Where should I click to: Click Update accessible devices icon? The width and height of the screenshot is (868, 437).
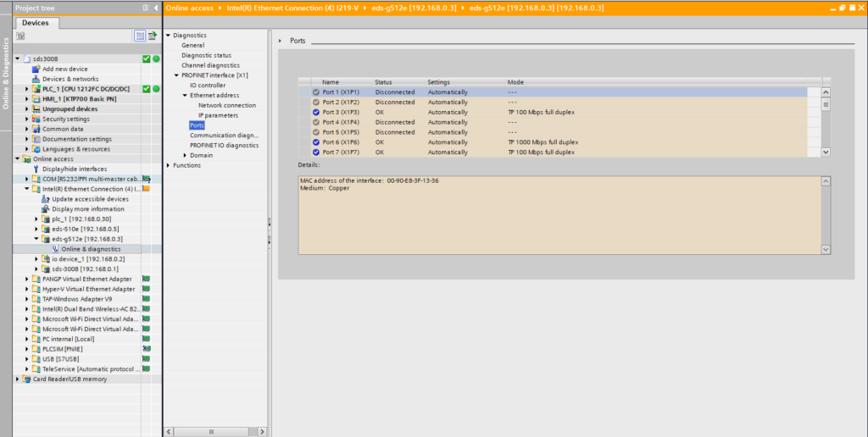point(47,199)
